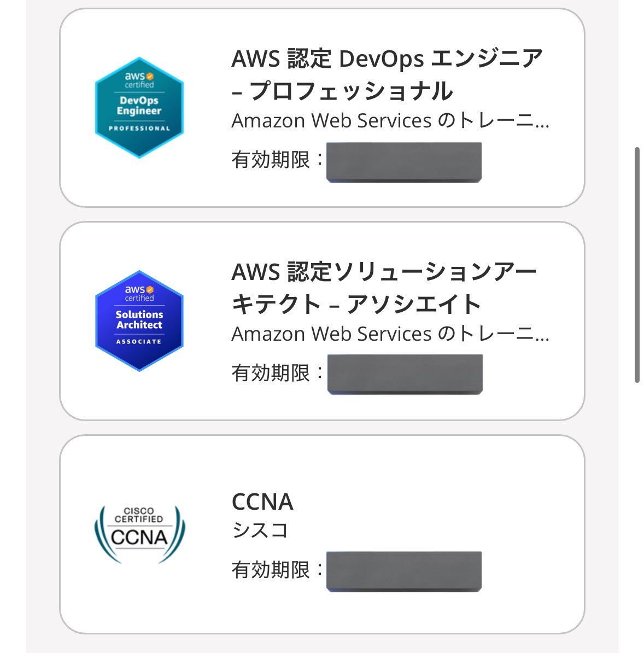The width and height of the screenshot is (644, 653).
Task: Click the Cisco Certified CCNA badge logo
Action: 140,534
